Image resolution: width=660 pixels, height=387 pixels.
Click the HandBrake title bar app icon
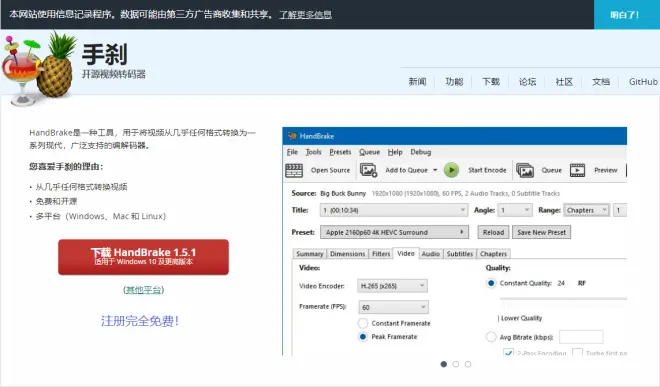(x=292, y=136)
